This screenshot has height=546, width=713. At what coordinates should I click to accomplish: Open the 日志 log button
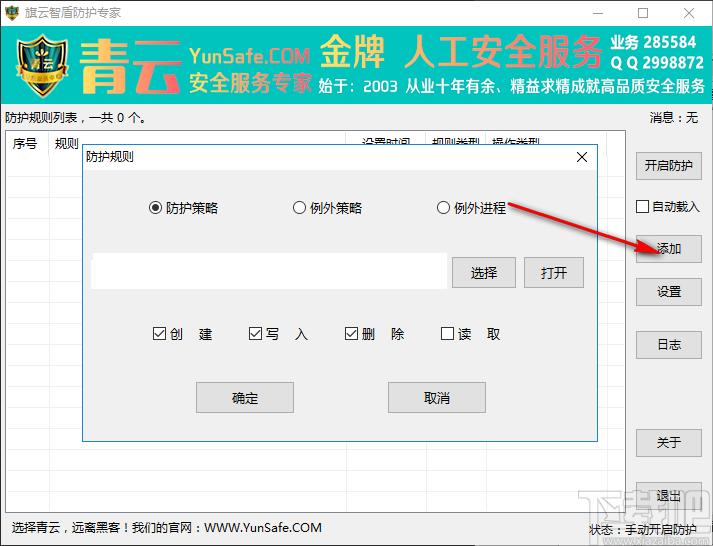click(668, 345)
